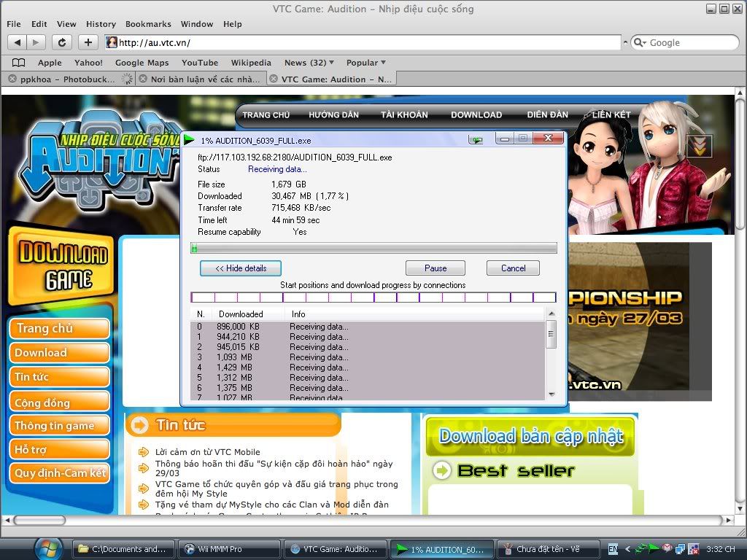Open the Popular bookmarks dropdown
This screenshot has height=560, width=747.
point(366,63)
